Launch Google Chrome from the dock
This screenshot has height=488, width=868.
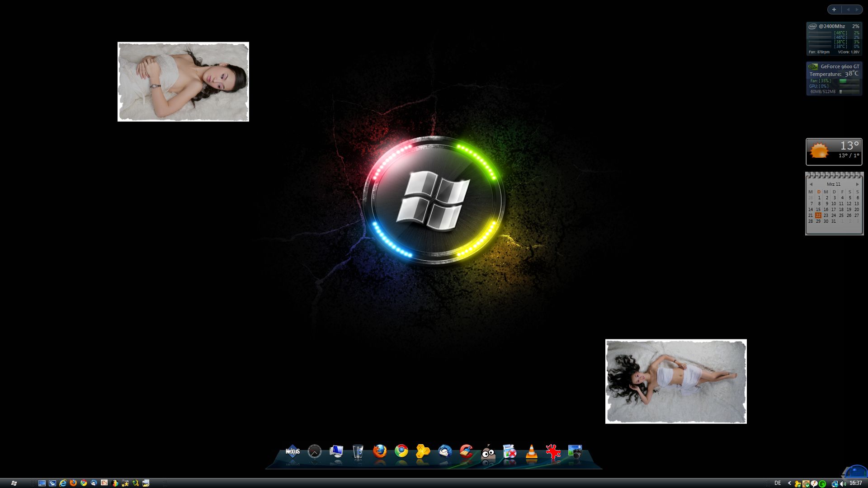click(401, 451)
